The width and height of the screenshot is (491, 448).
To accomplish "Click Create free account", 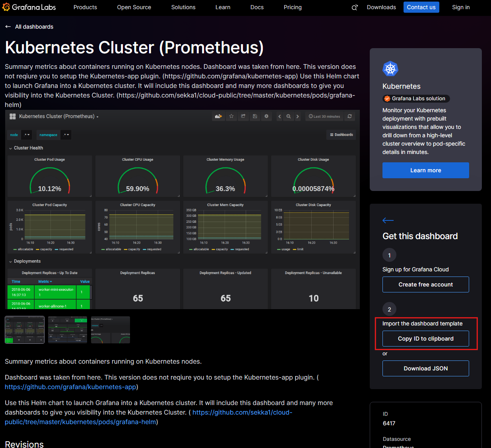I will (x=425, y=284).
